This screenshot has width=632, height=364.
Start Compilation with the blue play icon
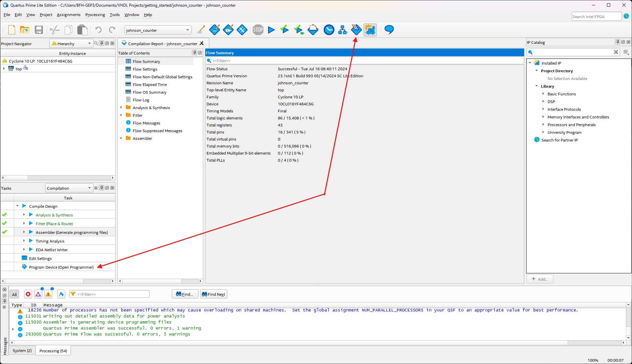[x=271, y=30]
